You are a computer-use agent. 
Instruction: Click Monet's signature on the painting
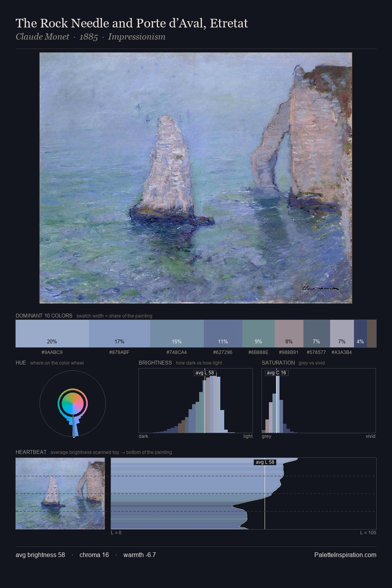click(320, 288)
